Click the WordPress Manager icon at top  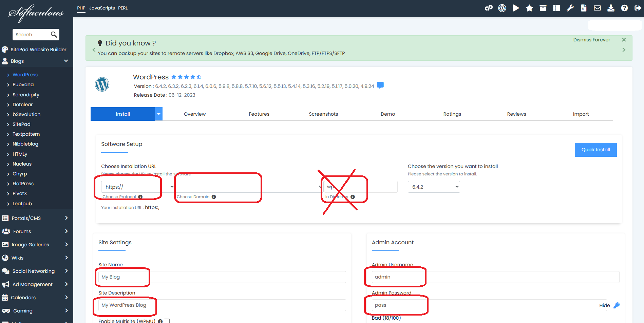[x=502, y=8]
